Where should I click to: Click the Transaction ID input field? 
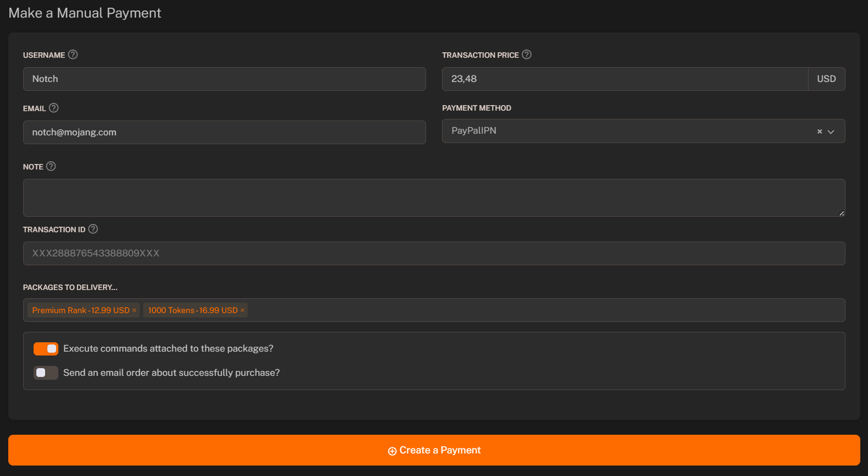[x=434, y=253]
